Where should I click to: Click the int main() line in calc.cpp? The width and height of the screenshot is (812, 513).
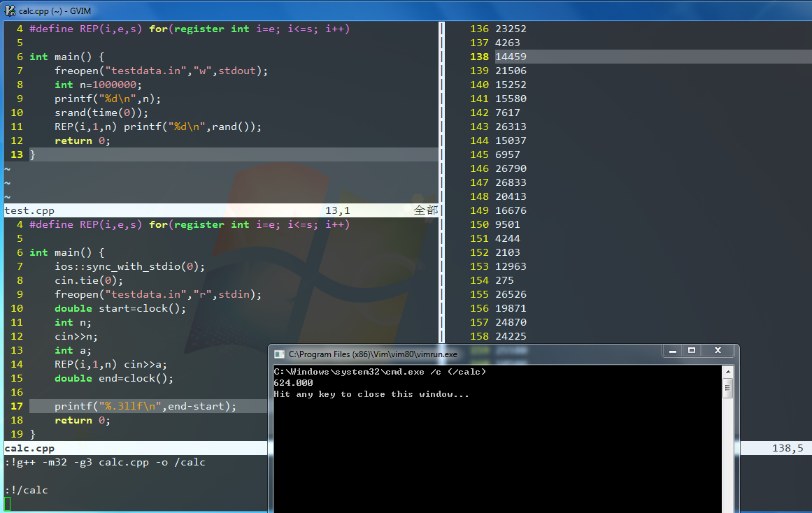tap(67, 252)
